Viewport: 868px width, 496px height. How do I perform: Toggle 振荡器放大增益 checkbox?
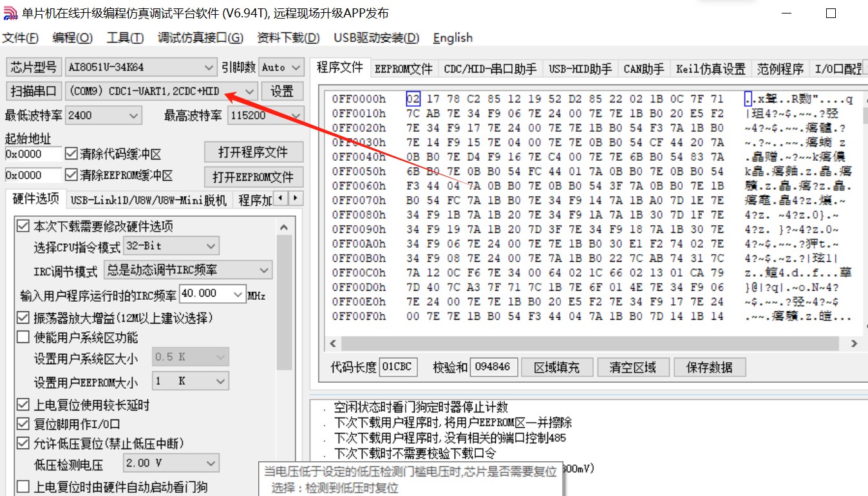[23, 318]
